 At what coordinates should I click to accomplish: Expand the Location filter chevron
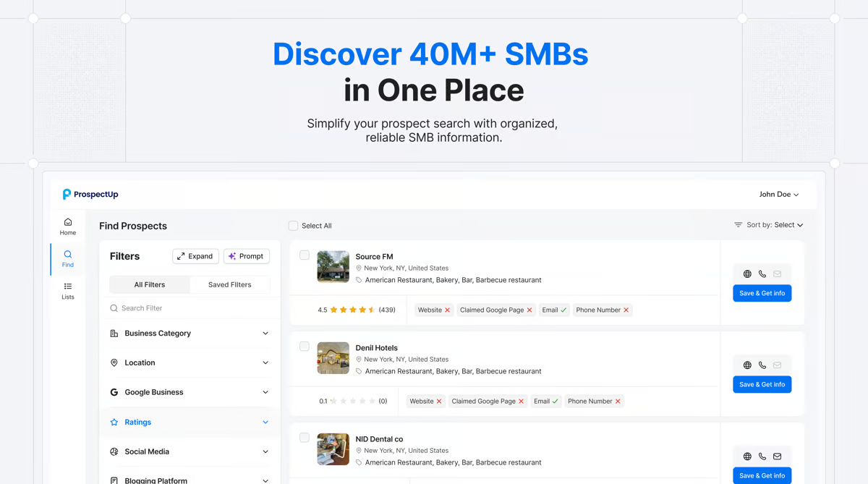tap(265, 363)
